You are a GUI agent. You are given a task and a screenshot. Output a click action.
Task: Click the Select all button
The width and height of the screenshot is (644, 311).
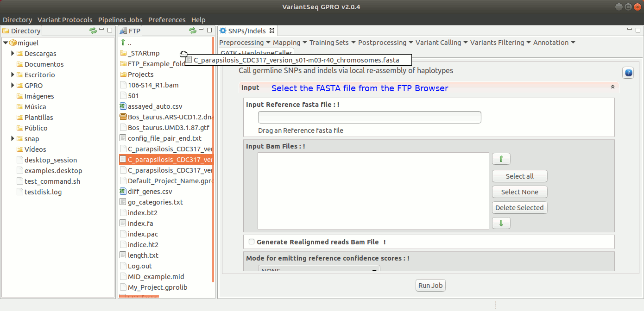519,176
